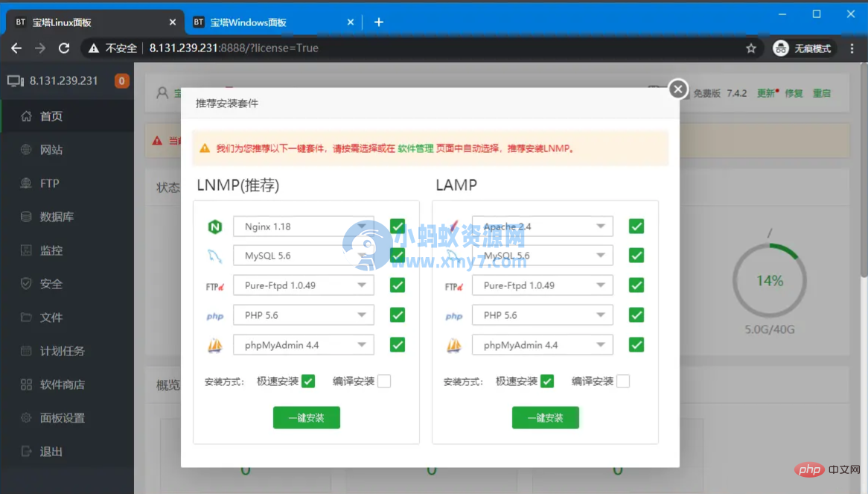Open 面板设置 in the sidebar menu
This screenshot has width=868, height=494.
click(67, 417)
